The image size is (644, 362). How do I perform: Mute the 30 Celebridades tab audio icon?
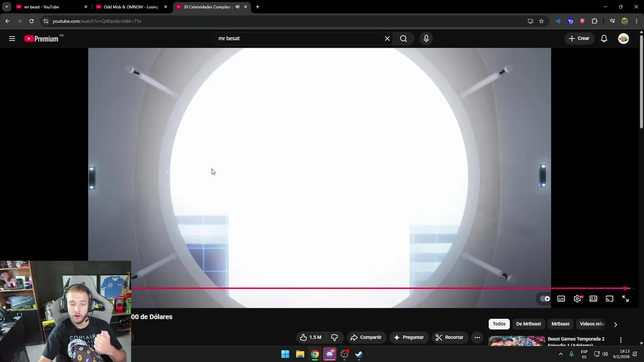click(x=237, y=7)
